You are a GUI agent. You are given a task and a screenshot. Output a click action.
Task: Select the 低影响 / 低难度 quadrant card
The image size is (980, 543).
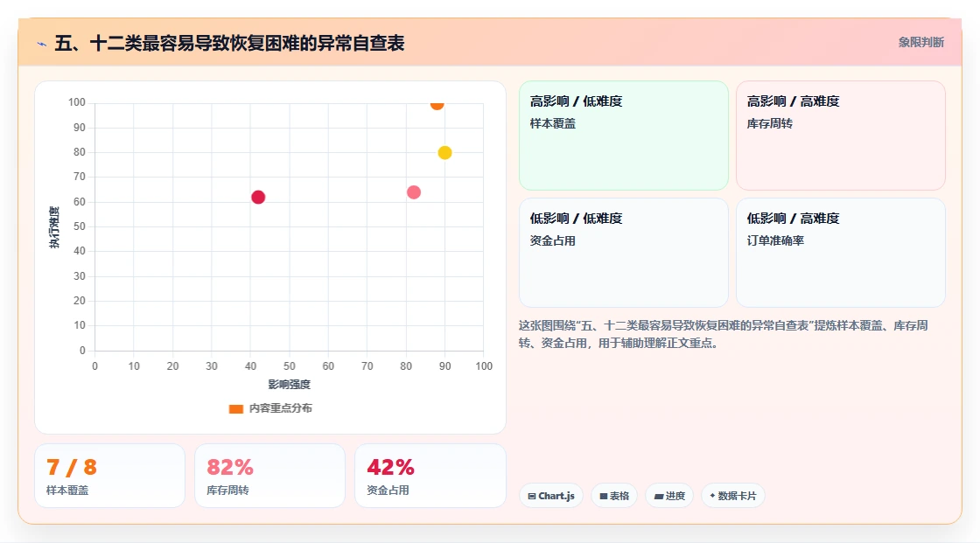coord(624,253)
